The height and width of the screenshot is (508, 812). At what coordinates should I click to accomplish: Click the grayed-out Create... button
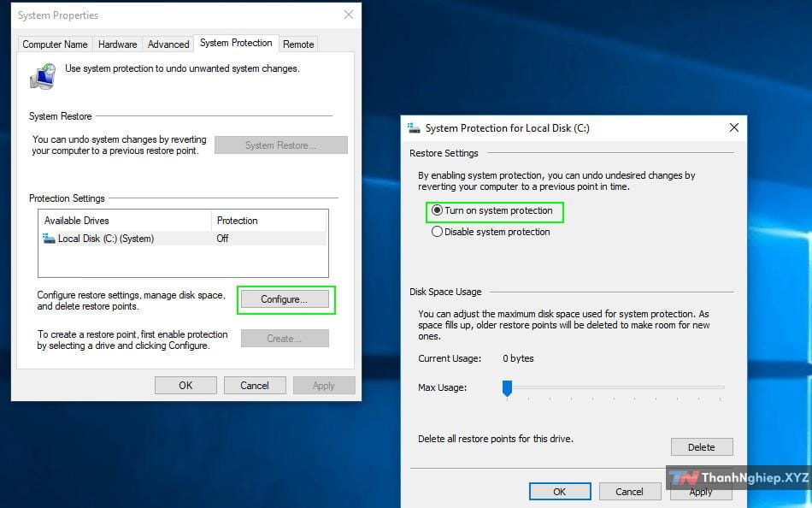pyautogui.click(x=285, y=339)
